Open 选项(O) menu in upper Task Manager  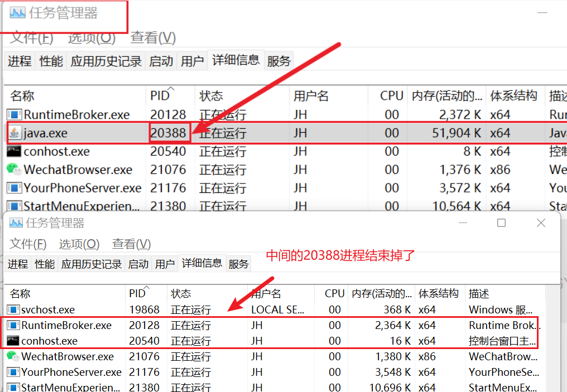(x=92, y=37)
